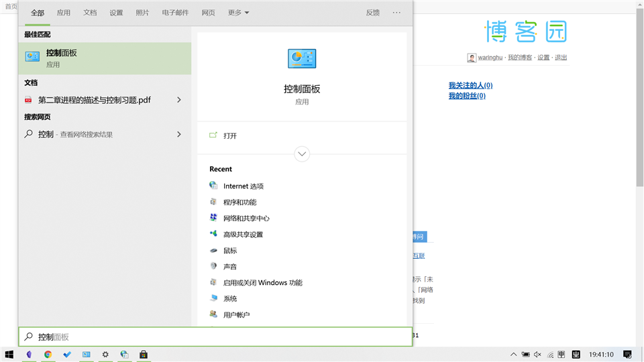Image resolution: width=644 pixels, height=362 pixels.
Task: Open the notification center icon
Action: tap(627, 354)
